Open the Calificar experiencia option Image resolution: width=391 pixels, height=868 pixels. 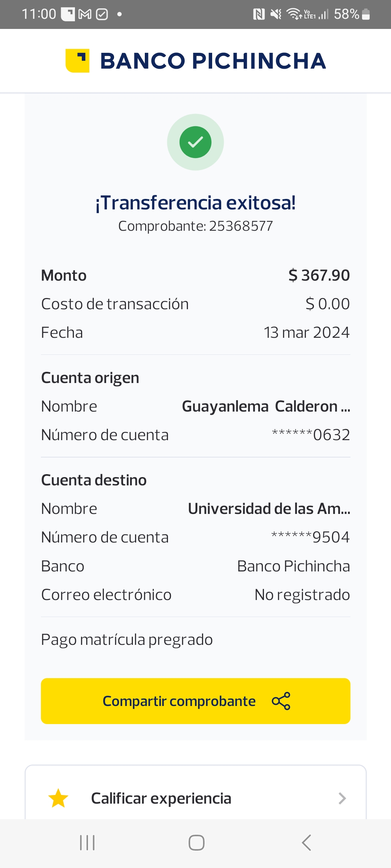161,798
